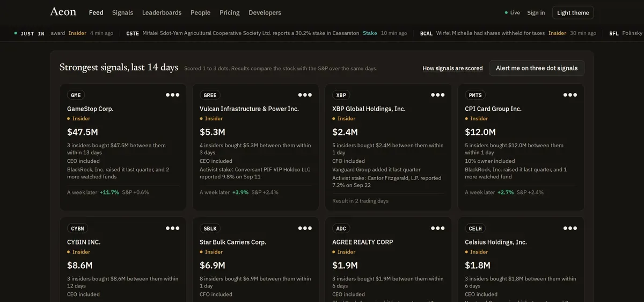Click Result in 2 trading days text
Viewport: 644px width, 302px height.
pyautogui.click(x=360, y=201)
